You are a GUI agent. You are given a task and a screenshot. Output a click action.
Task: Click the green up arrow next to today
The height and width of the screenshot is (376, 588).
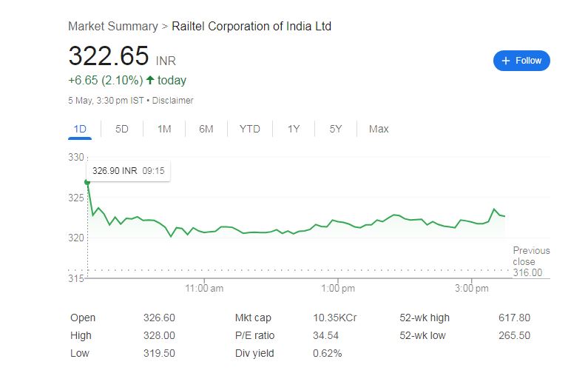point(150,80)
